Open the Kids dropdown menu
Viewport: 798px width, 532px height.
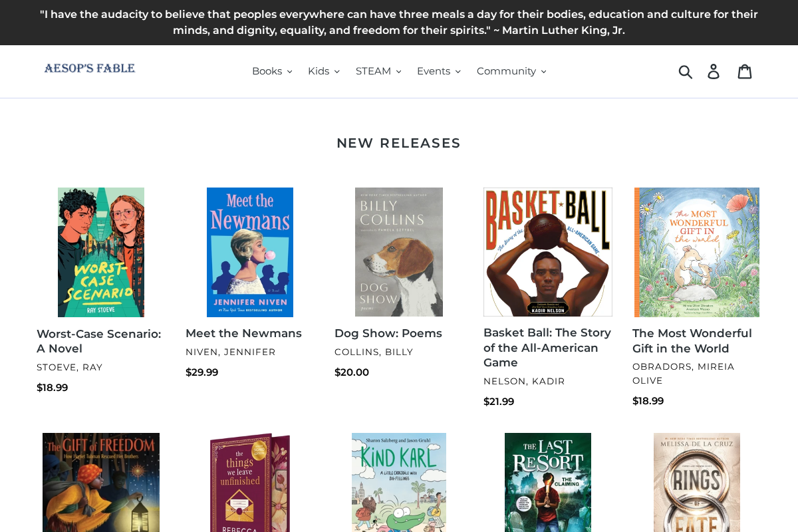pyautogui.click(x=323, y=70)
